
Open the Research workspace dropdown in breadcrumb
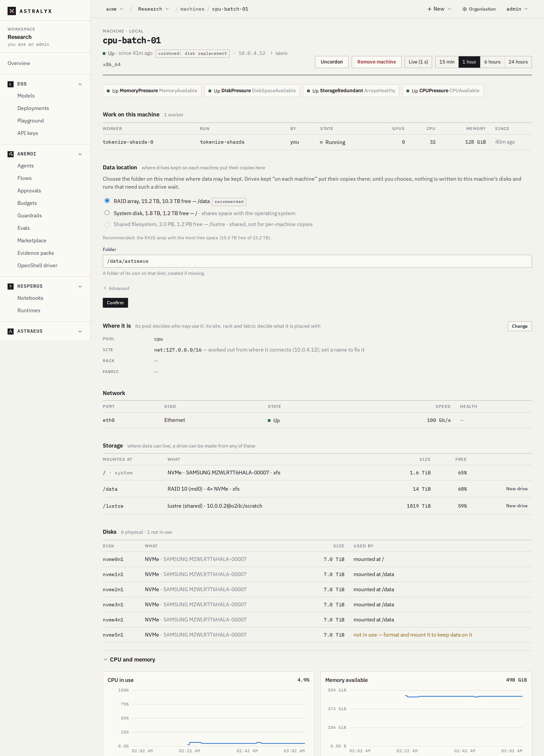point(153,9)
